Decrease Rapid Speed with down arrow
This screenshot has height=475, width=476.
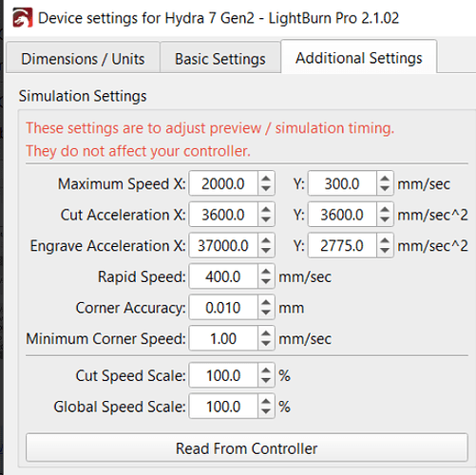(266, 282)
